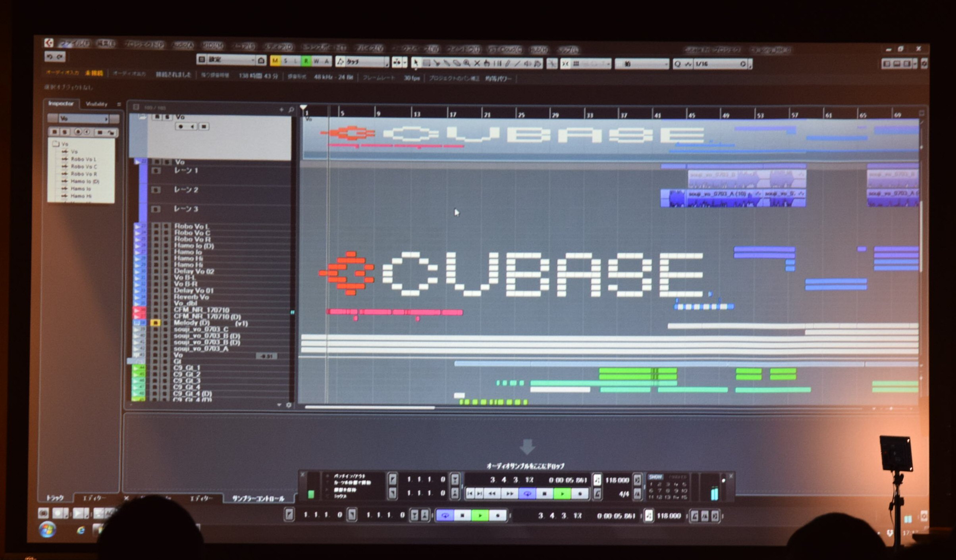
Task: Toggle the global Read automation R button
Action: pos(306,61)
